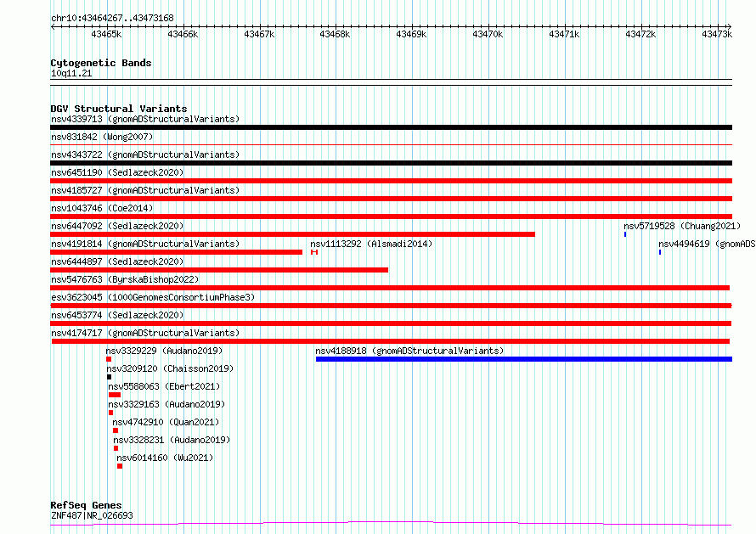756x534 pixels.
Task: Open nsv1113292 (Alsmadi2014) label
Action: tap(371, 244)
